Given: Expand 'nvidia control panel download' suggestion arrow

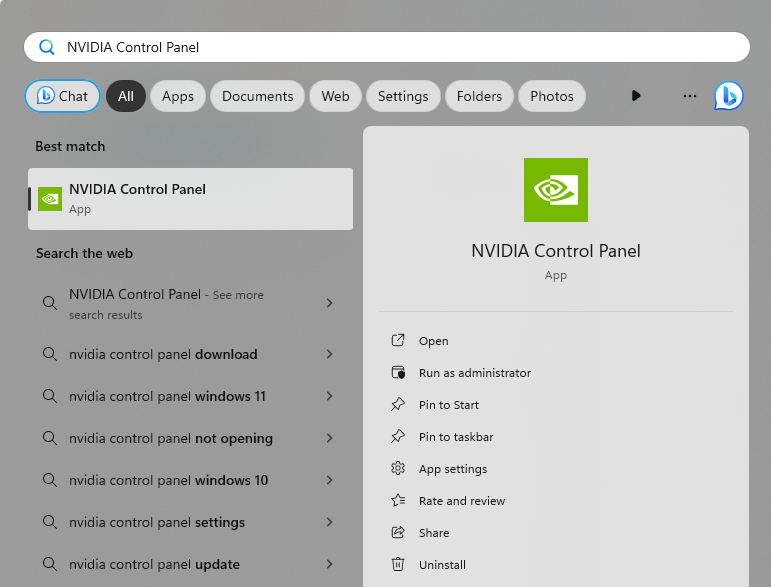Looking at the screenshot, I should tap(329, 354).
